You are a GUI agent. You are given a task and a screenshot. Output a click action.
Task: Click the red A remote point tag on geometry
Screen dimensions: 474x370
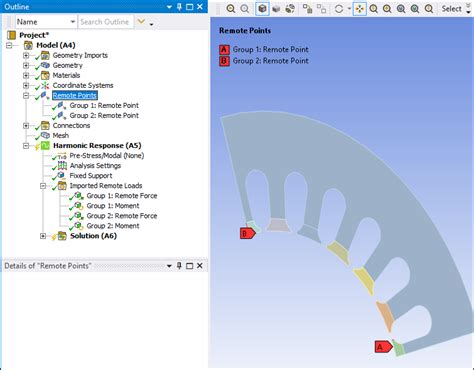(384, 347)
